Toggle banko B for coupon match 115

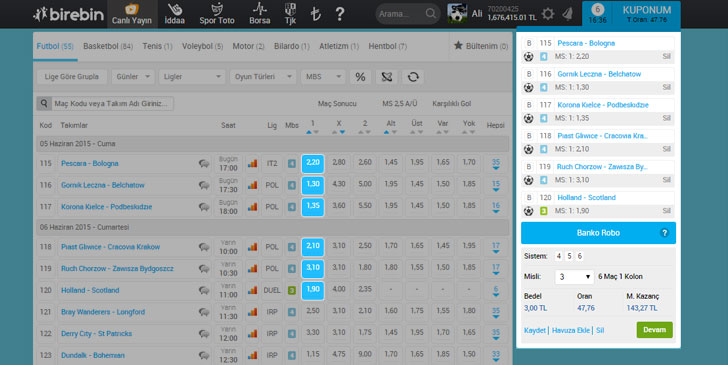pyautogui.click(x=529, y=43)
